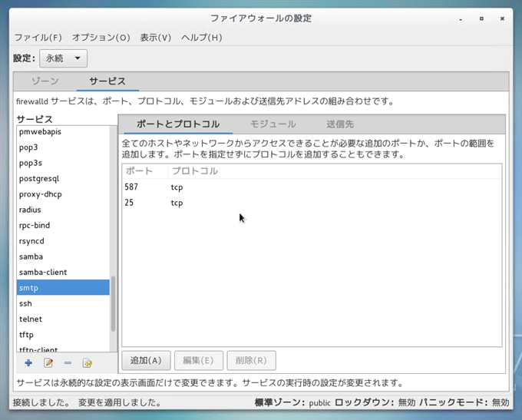This screenshot has width=522, height=420.
Task: Switch to the モジュール tab
Action: 273,124
